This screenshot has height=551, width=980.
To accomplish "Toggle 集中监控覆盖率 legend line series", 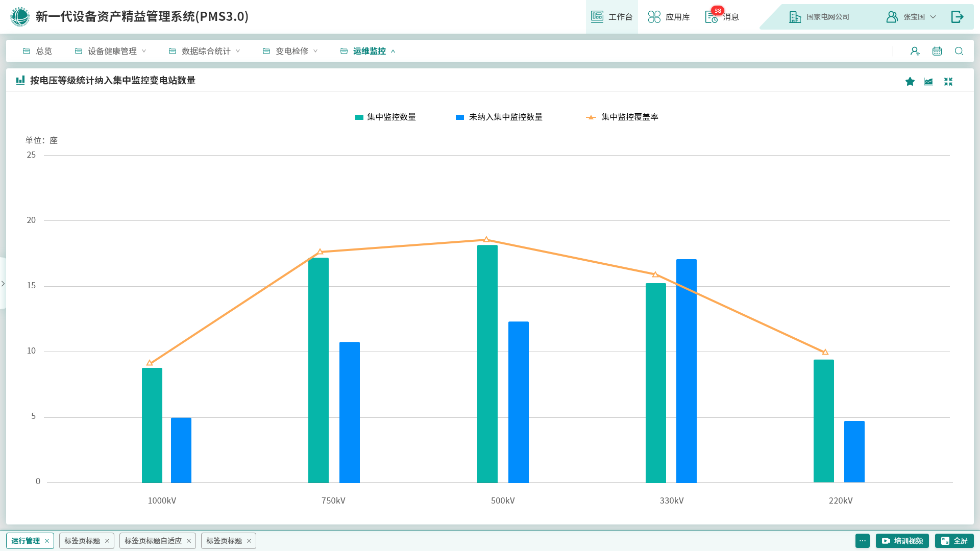I will [622, 117].
